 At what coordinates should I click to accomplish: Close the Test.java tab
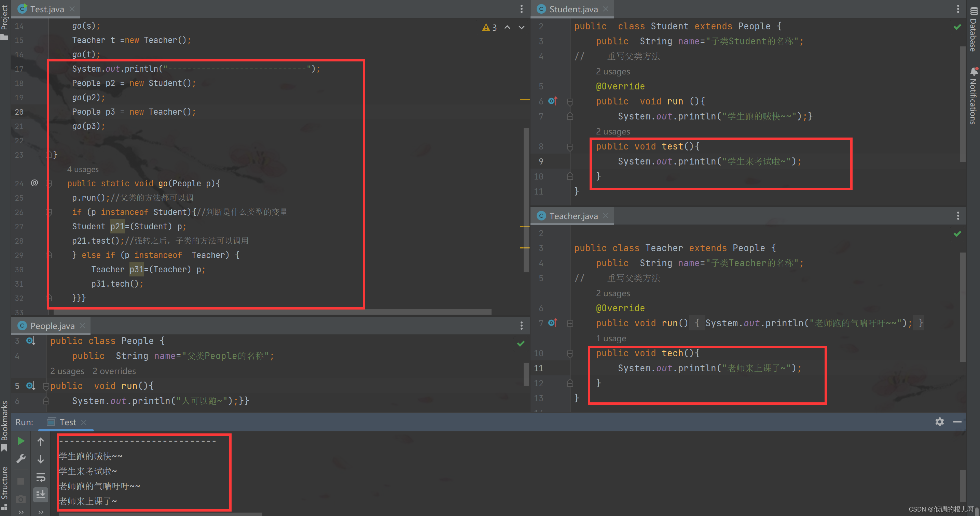click(x=72, y=9)
